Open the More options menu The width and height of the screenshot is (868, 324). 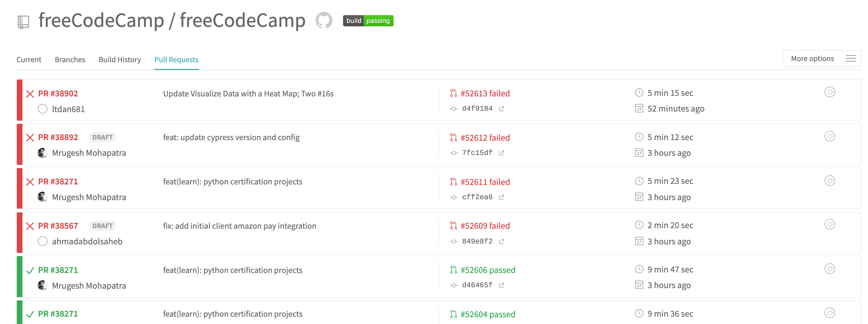[x=812, y=58]
